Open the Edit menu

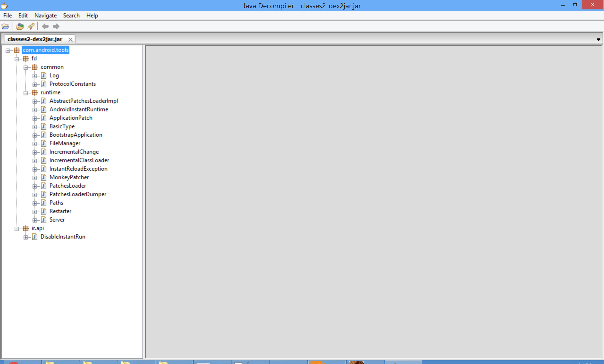[23, 15]
